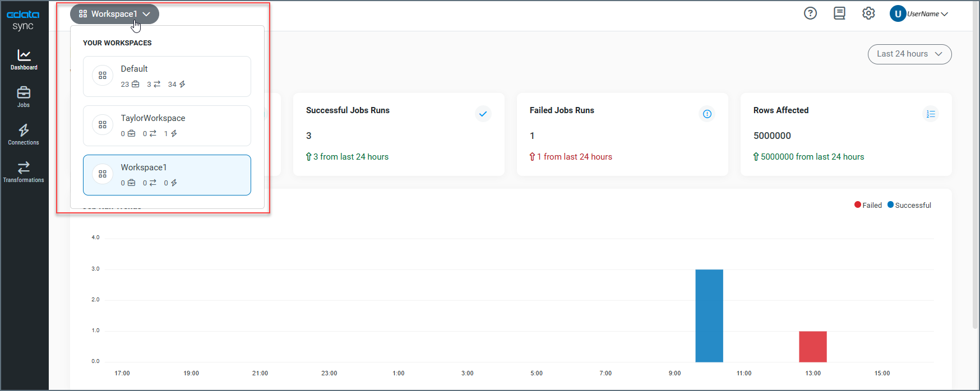Click the Failed Jobs Runs alert icon
The height and width of the screenshot is (391, 980).
coord(707,114)
